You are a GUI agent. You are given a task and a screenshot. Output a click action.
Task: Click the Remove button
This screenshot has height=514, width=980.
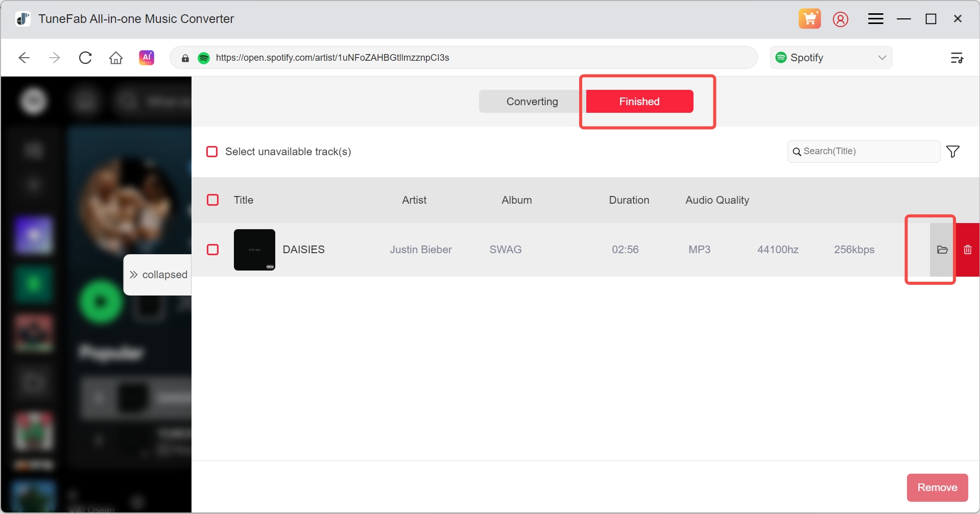point(937,487)
